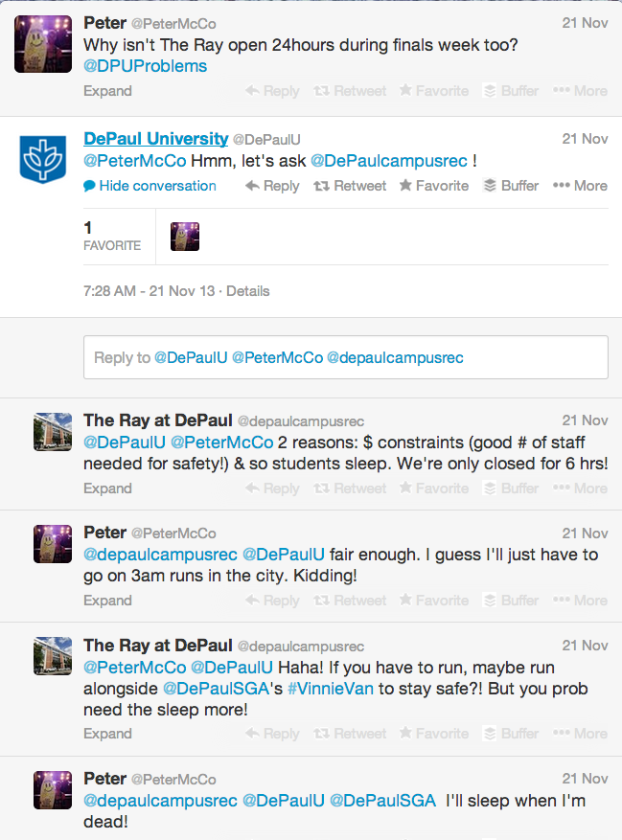Click The Ray at DePaul building avatar
Screen dimensions: 622x840
pyautogui.click(x=53, y=433)
